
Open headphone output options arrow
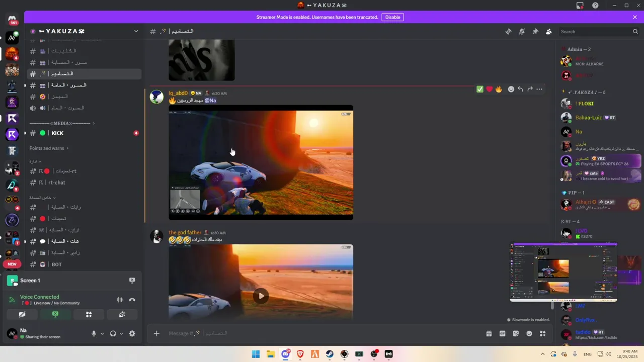(121, 333)
